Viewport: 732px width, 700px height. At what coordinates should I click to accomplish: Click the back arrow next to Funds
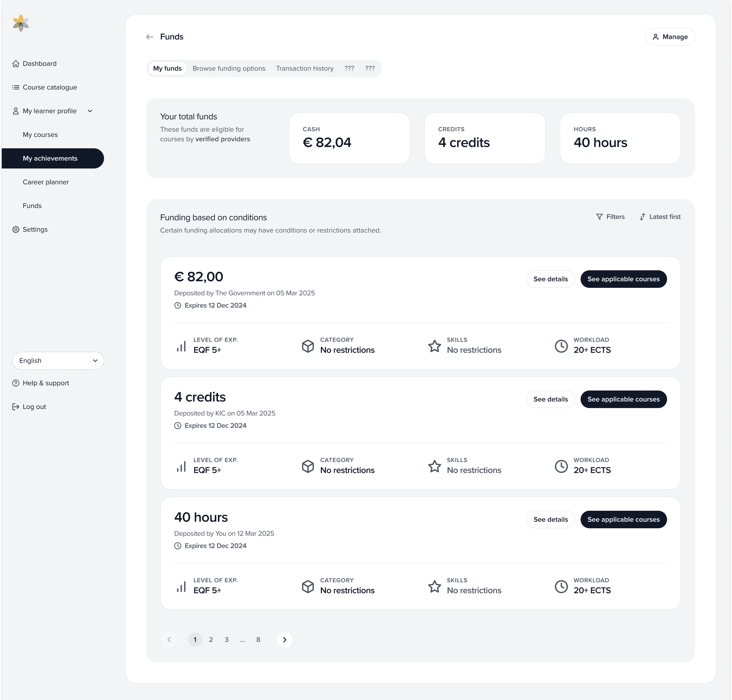click(x=149, y=37)
